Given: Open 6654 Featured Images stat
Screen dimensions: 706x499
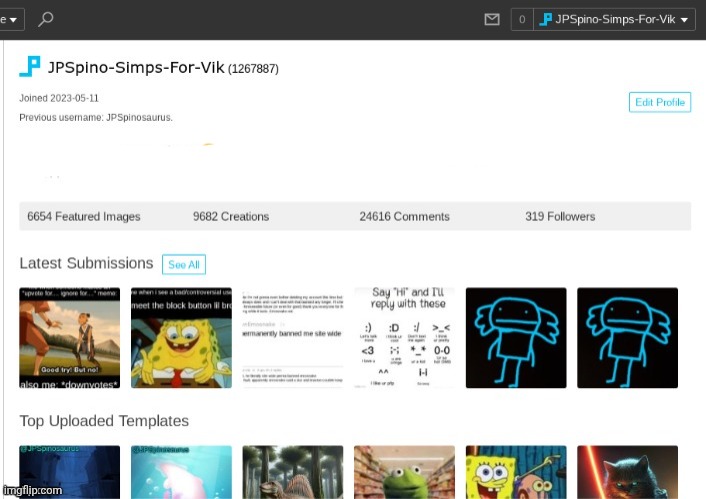Looking at the screenshot, I should pyautogui.click(x=84, y=217).
